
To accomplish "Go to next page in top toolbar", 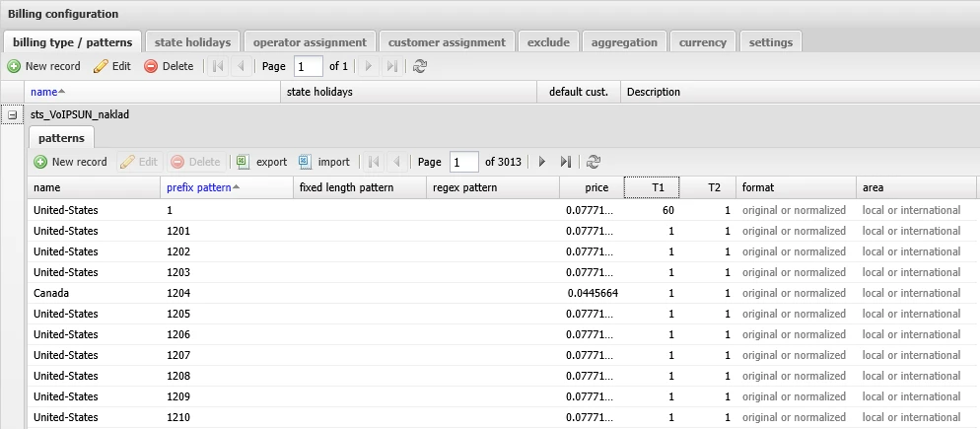I will point(369,66).
